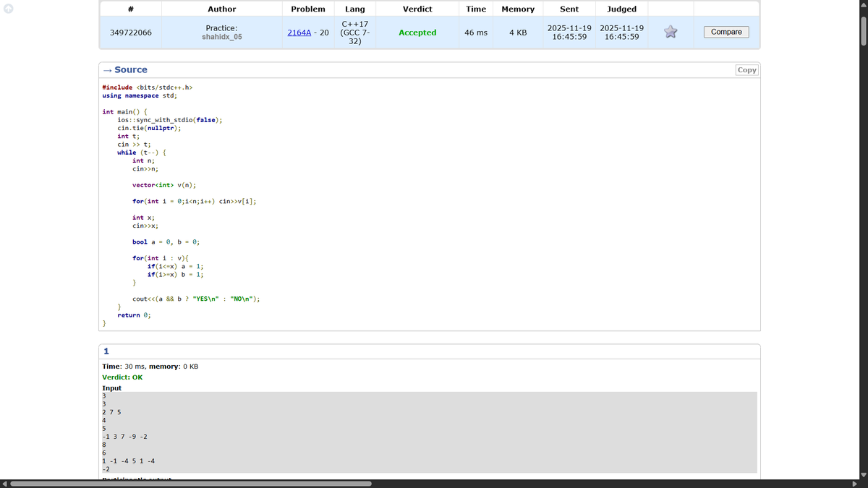Screen dimensions: 868x488
Task: Click the 'Verdict: OK' text
Action: [x=122, y=377]
